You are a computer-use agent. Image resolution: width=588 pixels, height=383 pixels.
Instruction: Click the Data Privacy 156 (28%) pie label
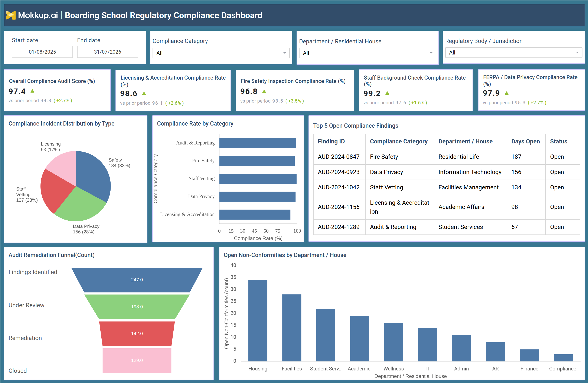tap(86, 229)
